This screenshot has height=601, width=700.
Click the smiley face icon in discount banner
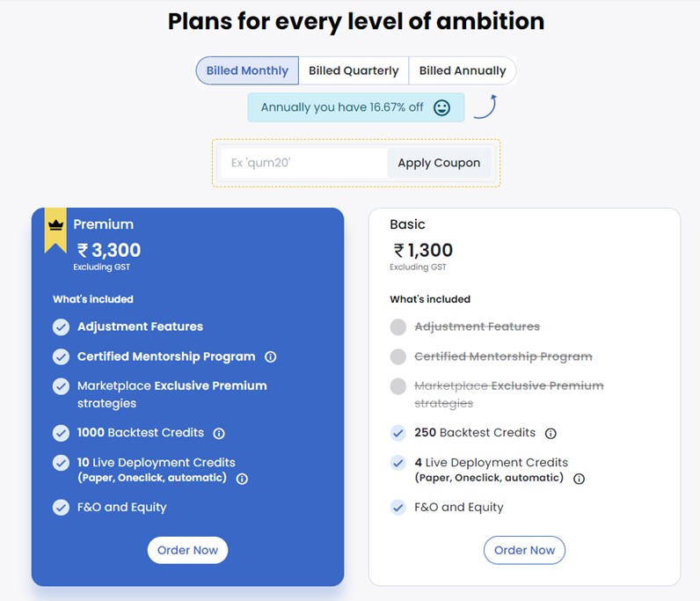click(442, 107)
